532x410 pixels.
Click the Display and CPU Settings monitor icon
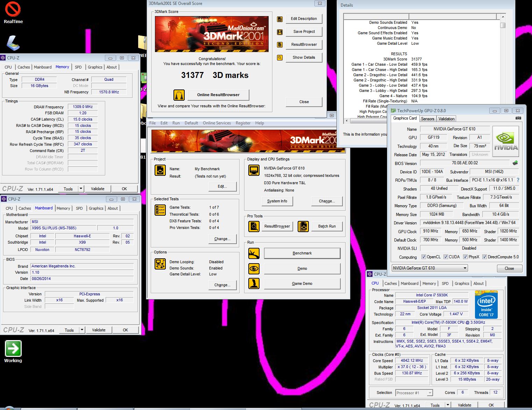click(254, 170)
